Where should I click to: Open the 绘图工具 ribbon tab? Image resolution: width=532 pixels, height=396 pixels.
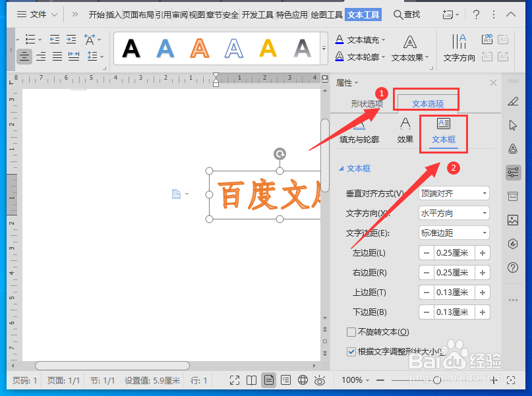pyautogui.click(x=326, y=15)
